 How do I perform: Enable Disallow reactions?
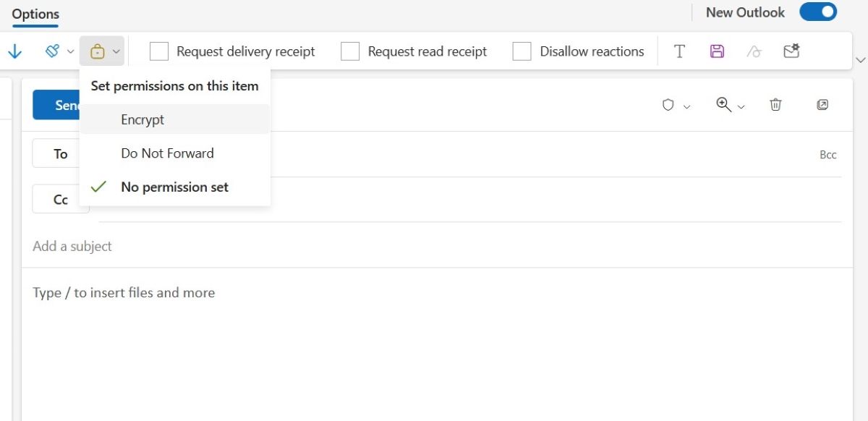(522, 51)
